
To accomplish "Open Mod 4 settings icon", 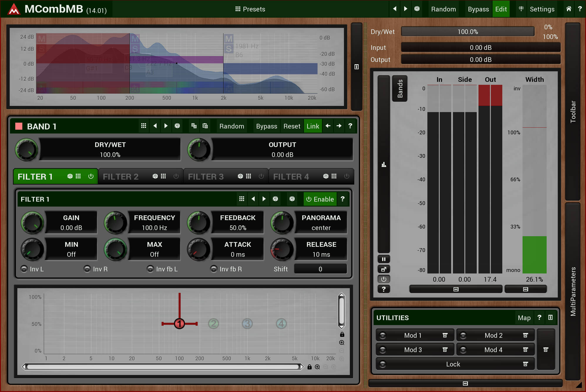I will click(525, 350).
